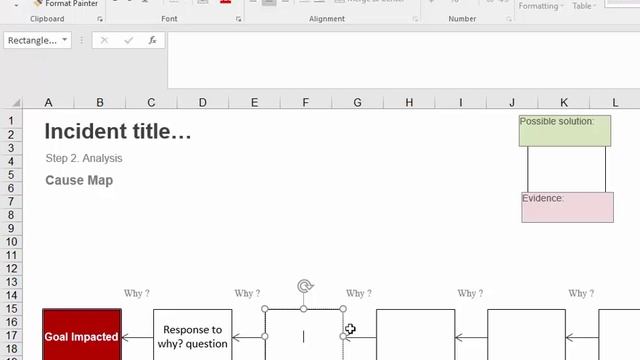Expand the Name Box dropdown arrow

pos(64,40)
